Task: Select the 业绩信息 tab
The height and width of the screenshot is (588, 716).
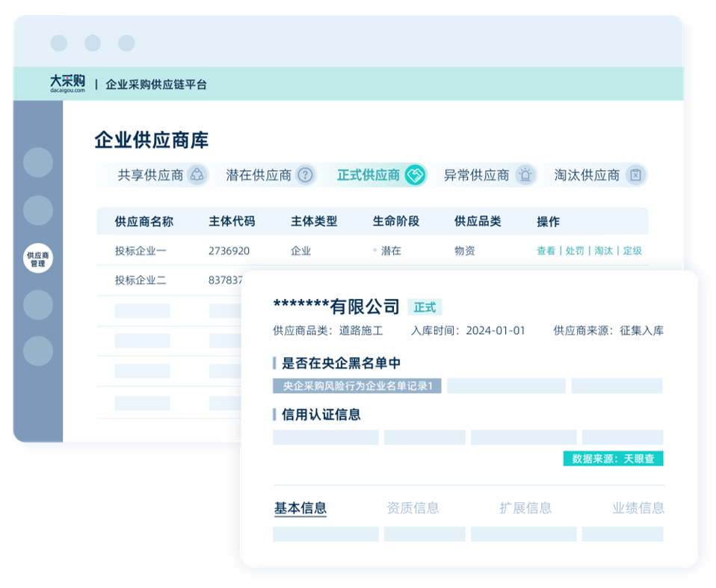Action: click(x=638, y=508)
